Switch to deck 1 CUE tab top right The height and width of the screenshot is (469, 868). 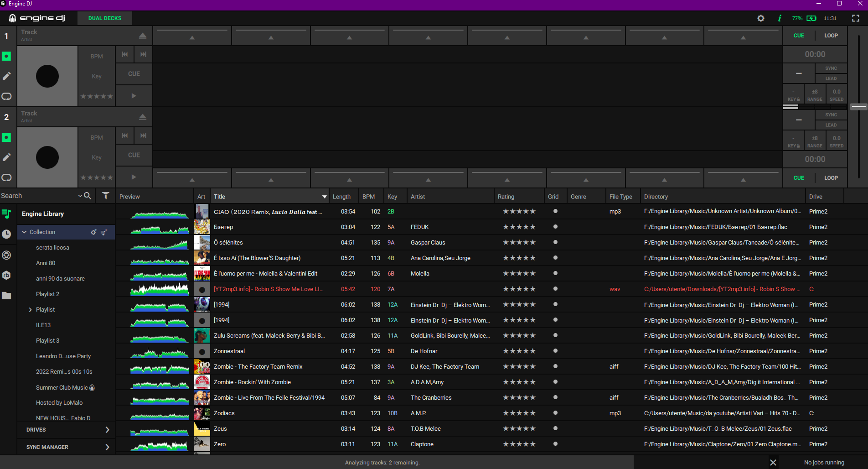799,36
